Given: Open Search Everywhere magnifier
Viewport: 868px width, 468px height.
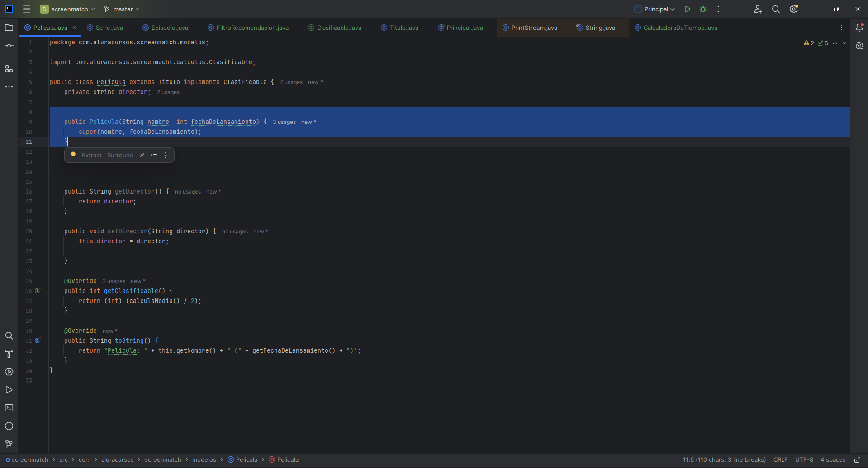Looking at the screenshot, I should [776, 9].
